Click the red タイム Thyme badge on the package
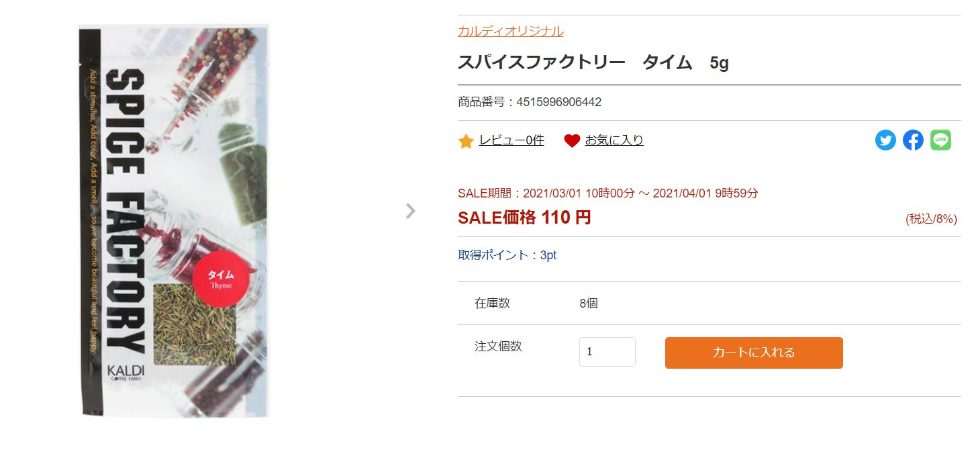The height and width of the screenshot is (454, 980). 221,279
